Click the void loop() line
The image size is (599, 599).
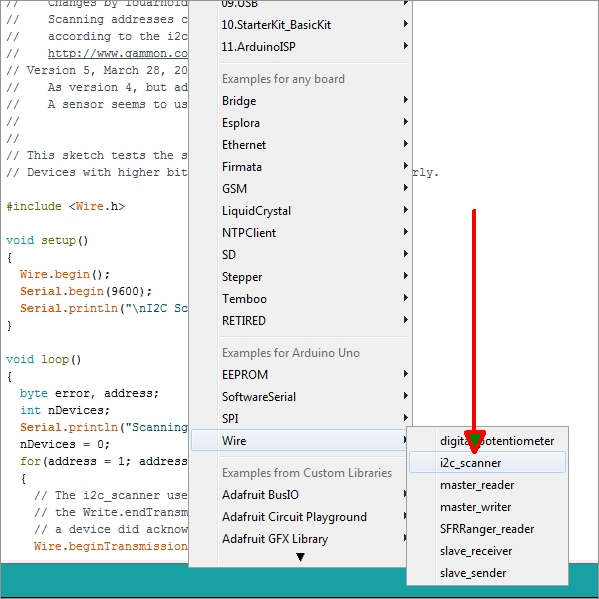(x=44, y=359)
